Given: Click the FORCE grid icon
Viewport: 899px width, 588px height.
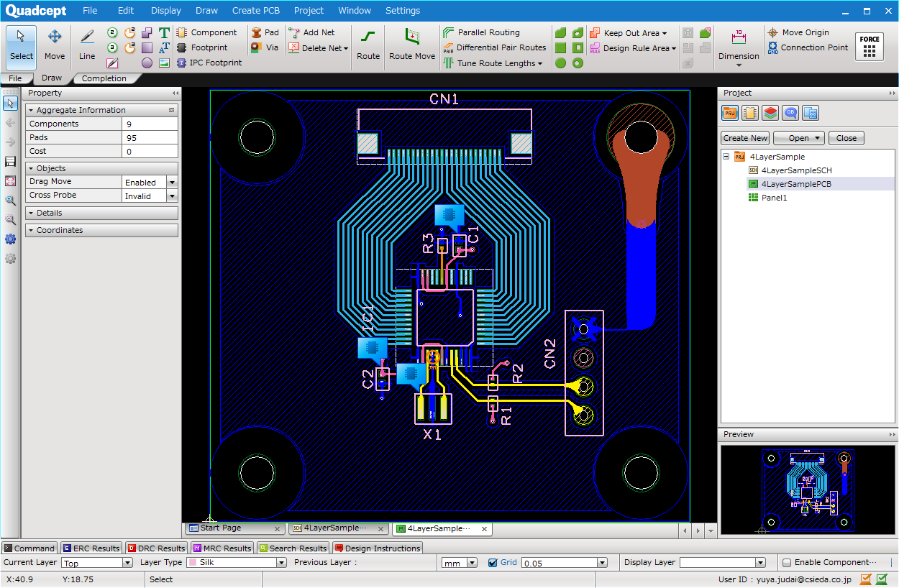Looking at the screenshot, I should [870, 47].
